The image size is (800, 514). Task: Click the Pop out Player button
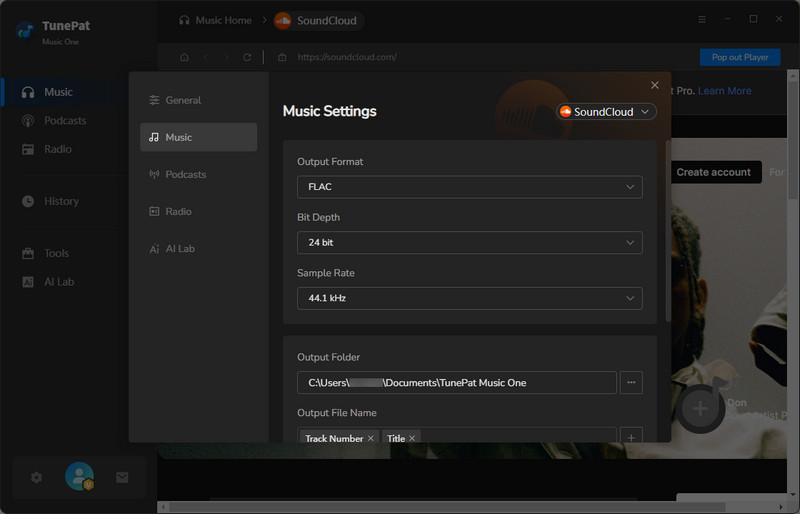[x=739, y=57]
